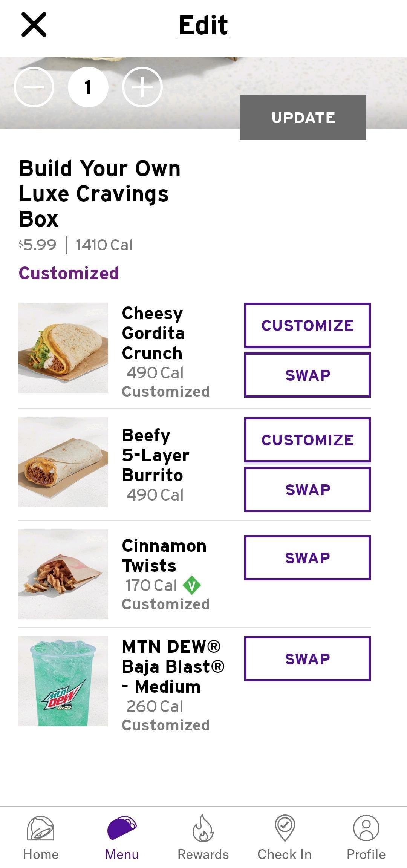The height and width of the screenshot is (868, 407).
Task: Increase quantity with the plus button
Action: point(142,87)
